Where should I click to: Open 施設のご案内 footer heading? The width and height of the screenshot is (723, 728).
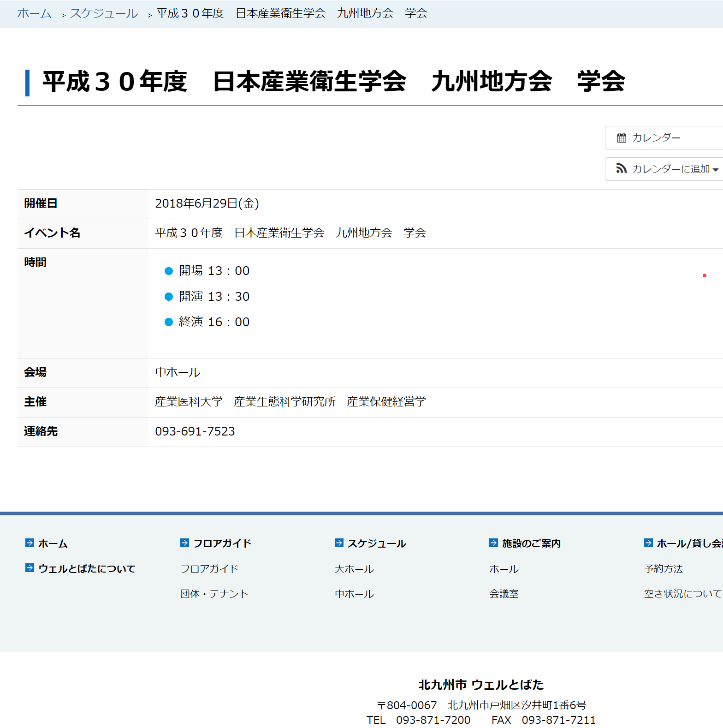click(x=531, y=543)
